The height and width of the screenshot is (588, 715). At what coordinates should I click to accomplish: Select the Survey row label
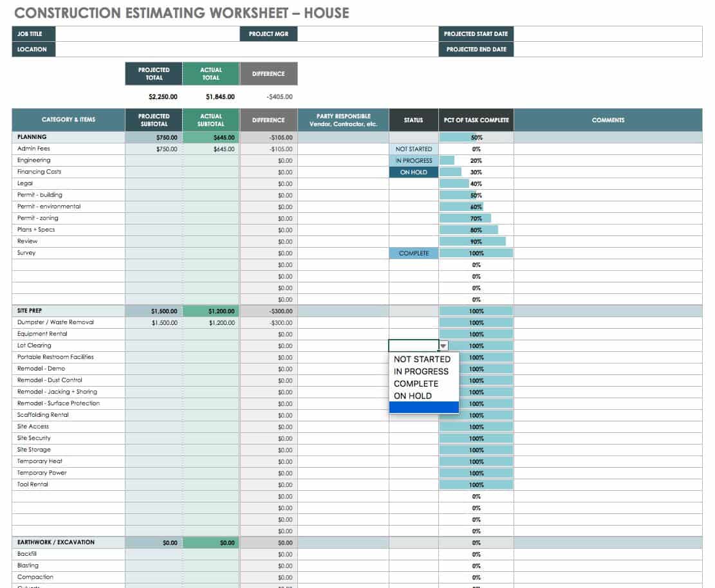click(x=26, y=253)
